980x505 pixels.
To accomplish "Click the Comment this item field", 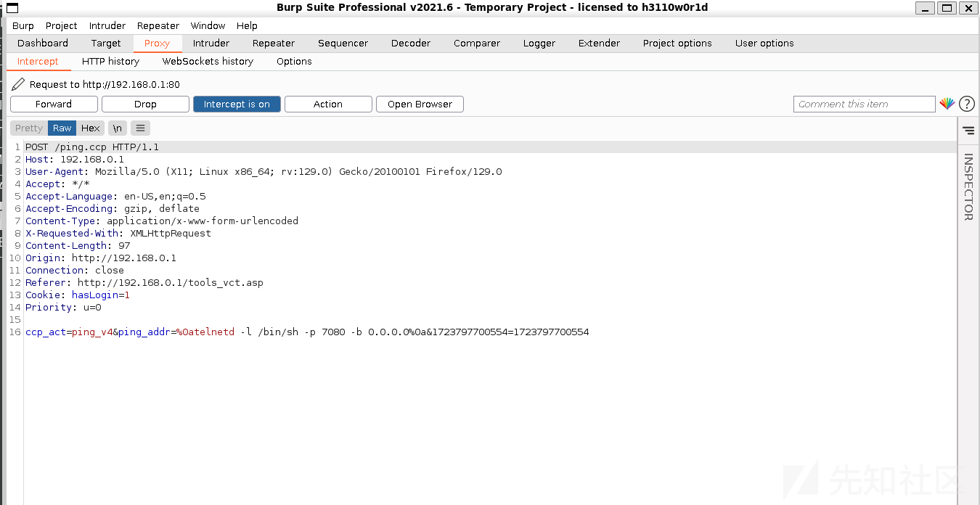I will [x=864, y=104].
